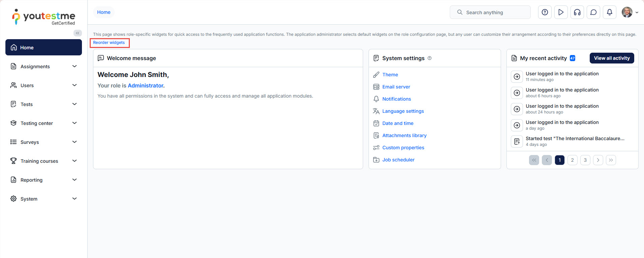This screenshot has width=644, height=258.
Task: Click the youtestme logo
Action: [44, 17]
